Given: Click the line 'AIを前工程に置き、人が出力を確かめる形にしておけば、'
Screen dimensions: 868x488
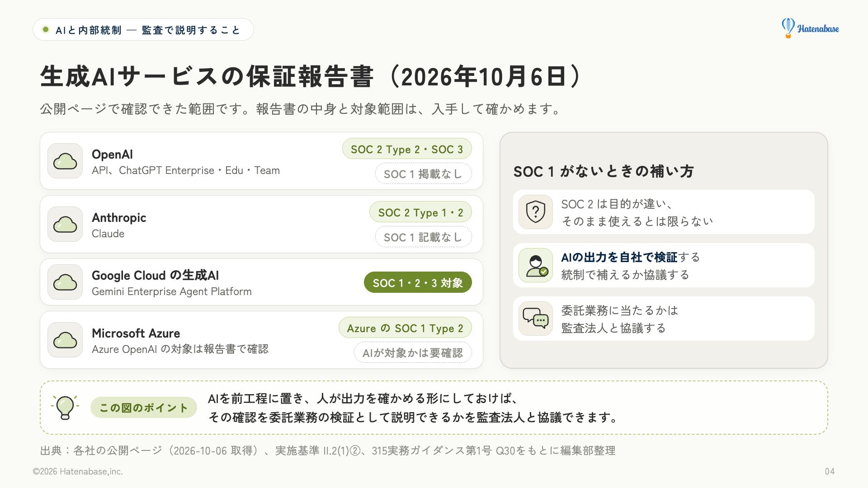Looking at the screenshot, I should tap(363, 399).
